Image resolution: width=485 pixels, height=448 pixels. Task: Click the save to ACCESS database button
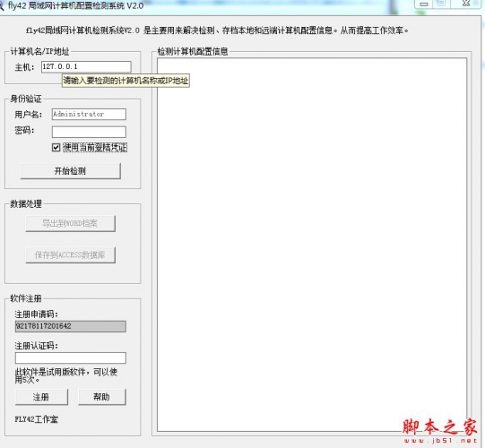(70, 255)
